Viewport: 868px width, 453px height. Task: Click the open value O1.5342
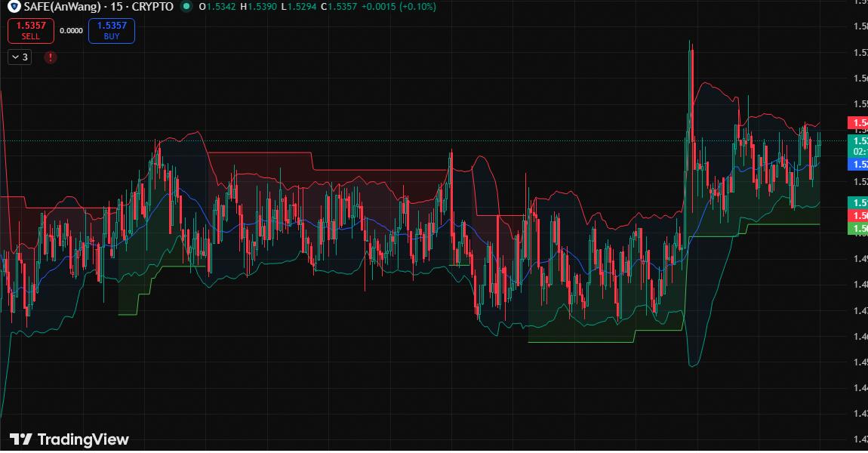pyautogui.click(x=217, y=7)
